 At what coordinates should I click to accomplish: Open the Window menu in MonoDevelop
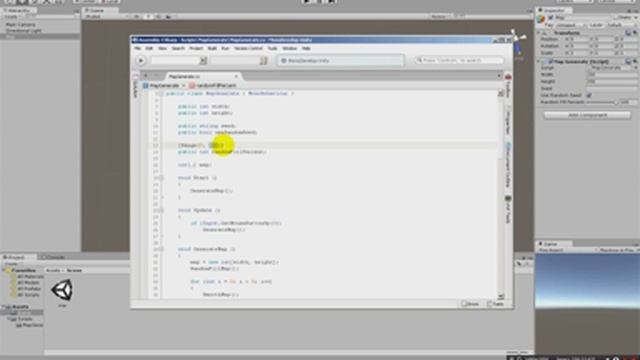(x=289, y=48)
